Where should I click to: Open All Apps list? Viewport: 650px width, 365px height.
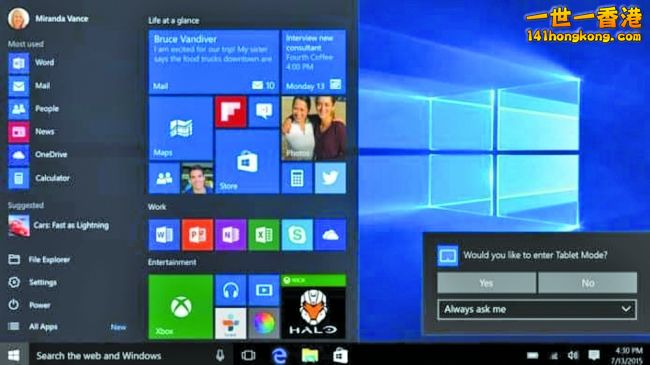coord(43,327)
